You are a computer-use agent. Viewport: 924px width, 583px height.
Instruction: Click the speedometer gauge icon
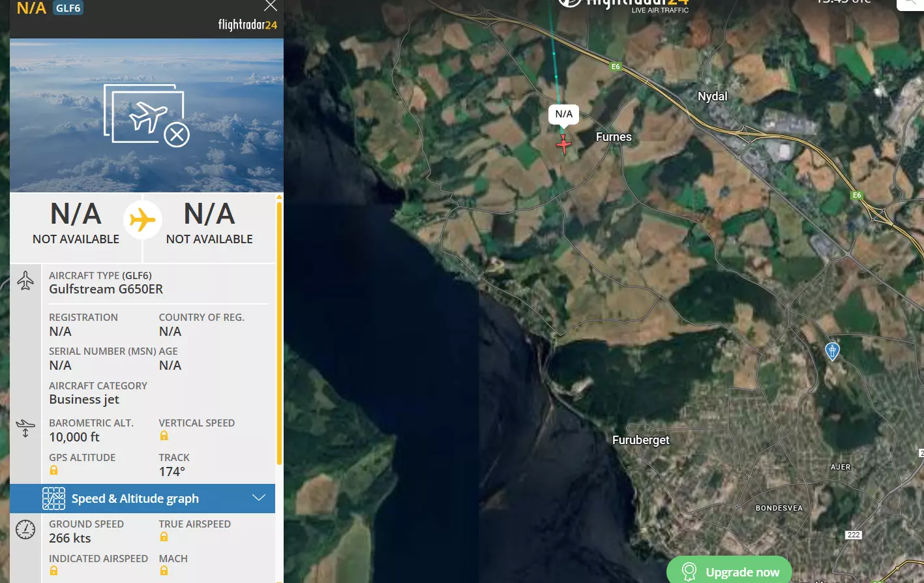(x=25, y=530)
